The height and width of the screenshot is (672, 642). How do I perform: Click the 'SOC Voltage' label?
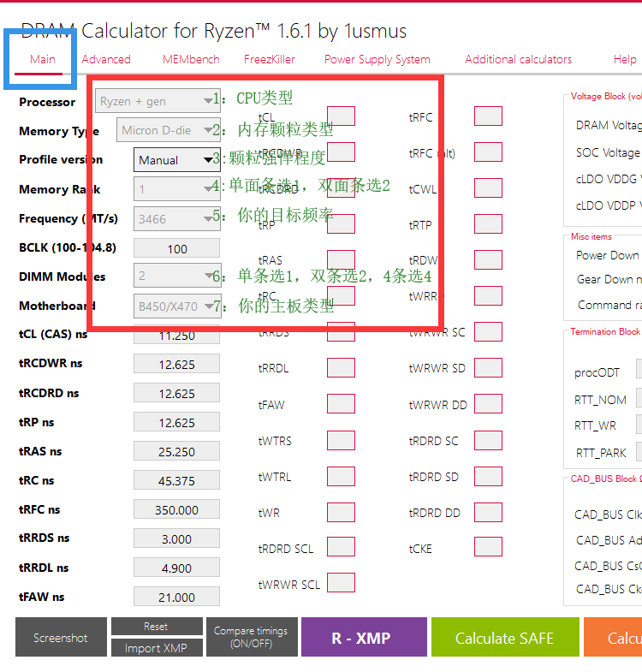[608, 152]
